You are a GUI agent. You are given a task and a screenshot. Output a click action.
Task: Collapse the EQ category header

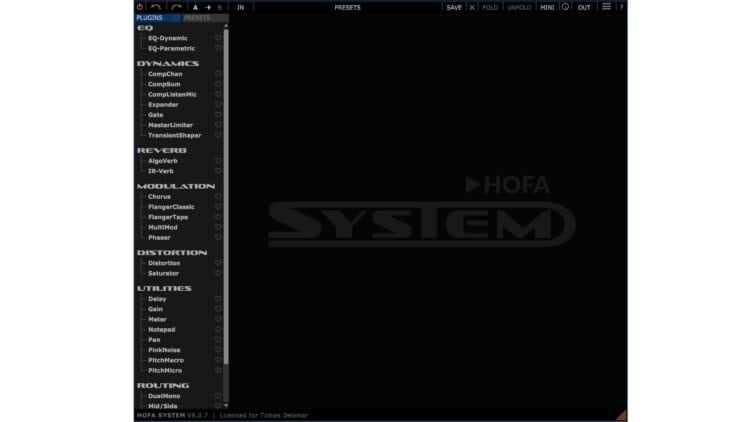(x=145, y=28)
